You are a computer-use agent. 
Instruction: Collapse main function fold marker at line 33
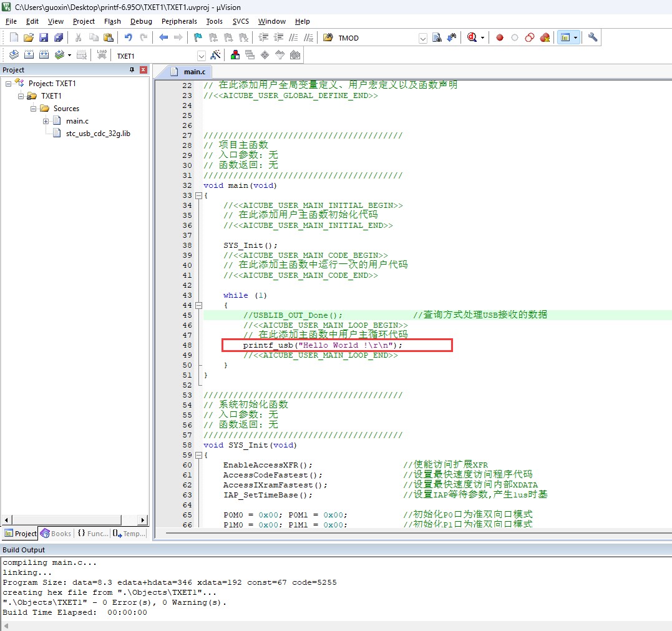(x=198, y=195)
